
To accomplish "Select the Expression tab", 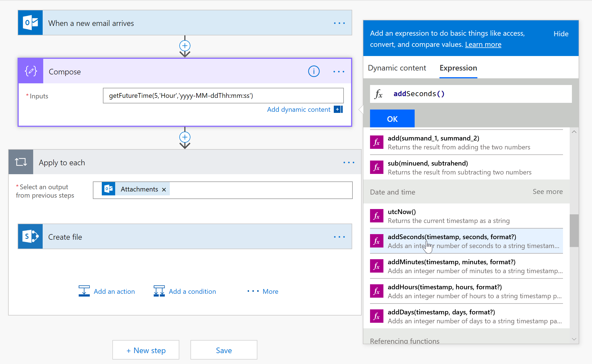I will (x=458, y=68).
